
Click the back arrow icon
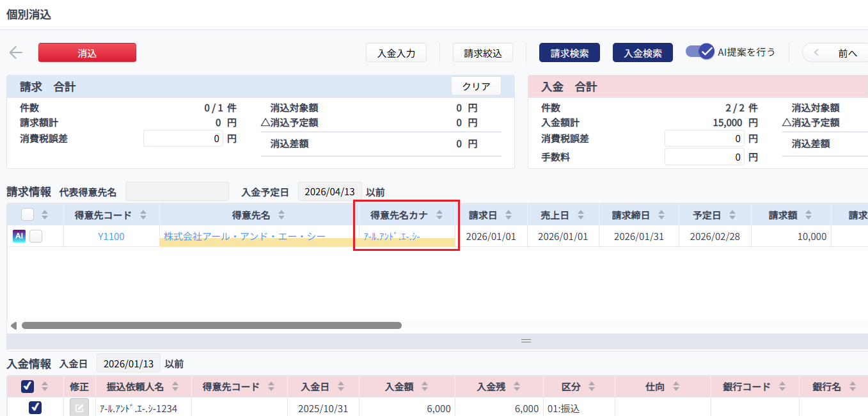(16, 52)
